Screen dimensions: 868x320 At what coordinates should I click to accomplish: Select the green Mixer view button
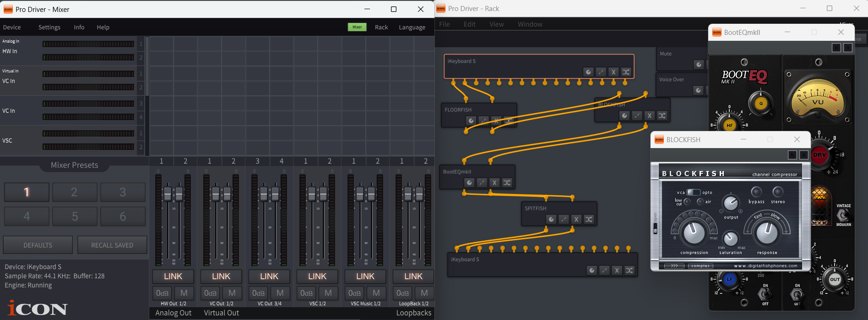(357, 27)
